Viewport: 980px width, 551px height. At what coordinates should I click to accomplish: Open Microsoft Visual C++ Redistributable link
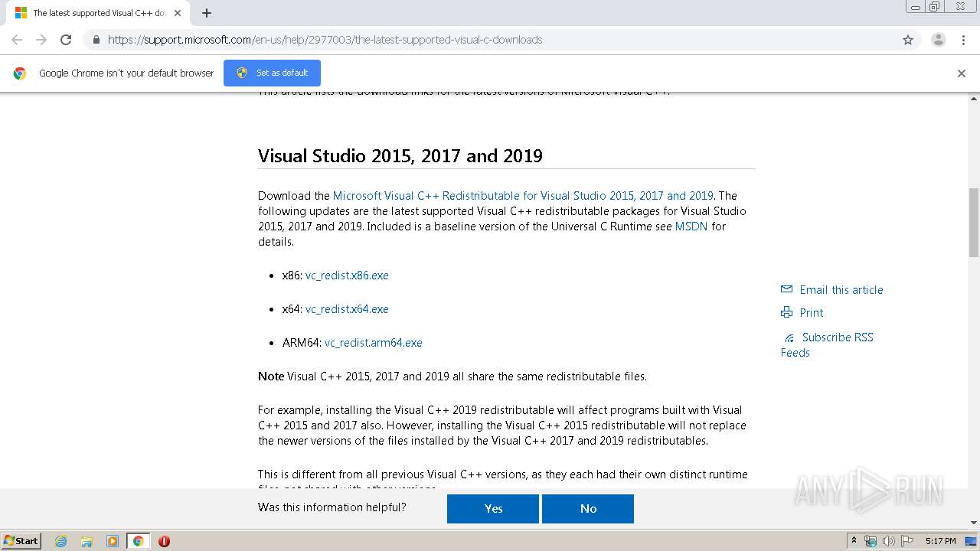[523, 196]
